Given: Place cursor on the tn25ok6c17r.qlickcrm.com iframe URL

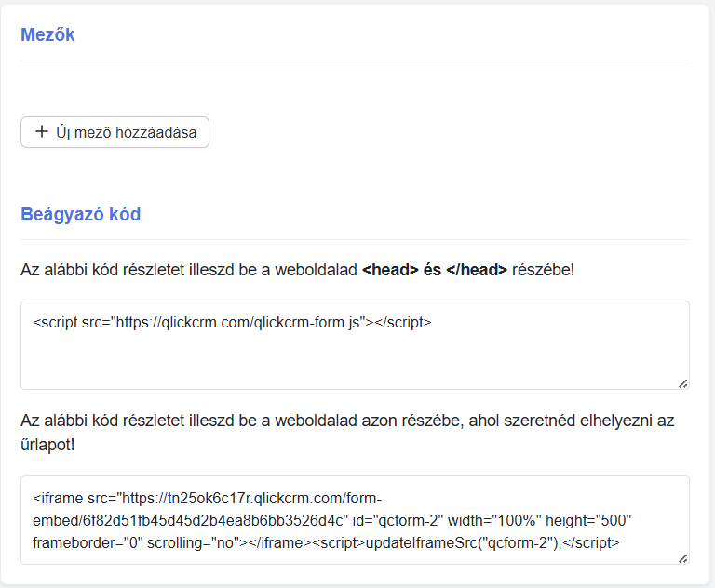Looking at the screenshot, I should (251, 498).
